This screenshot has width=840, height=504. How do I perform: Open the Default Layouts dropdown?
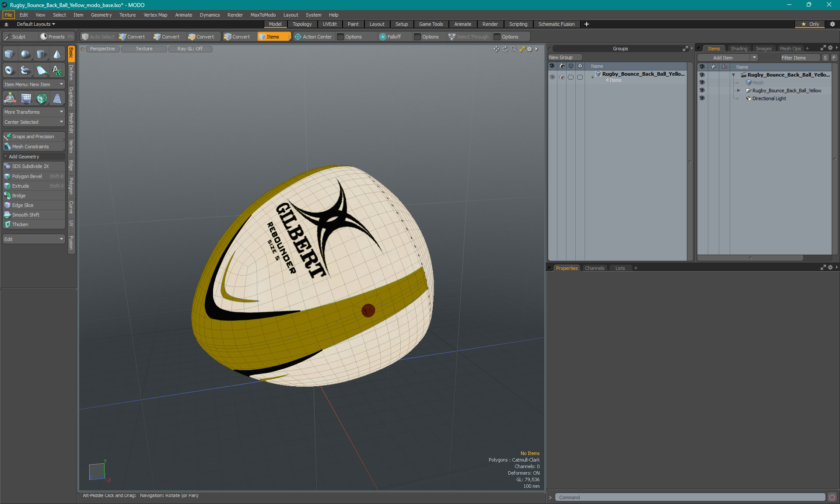click(36, 24)
